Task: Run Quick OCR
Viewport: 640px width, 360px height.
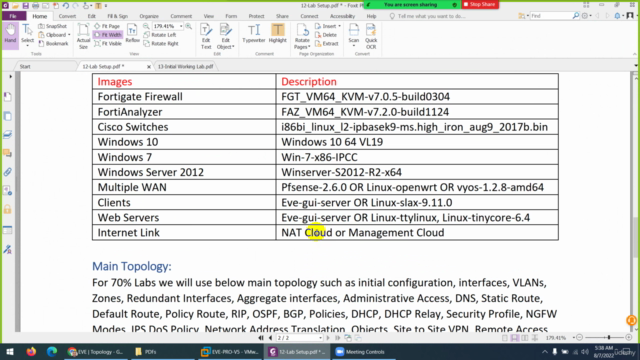Action: point(371,36)
